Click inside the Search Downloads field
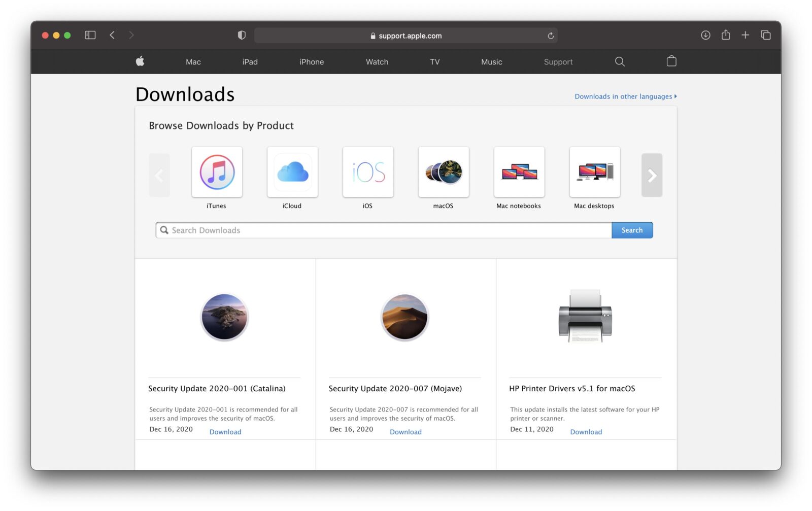Image resolution: width=812 pixels, height=511 pixels. [355, 230]
